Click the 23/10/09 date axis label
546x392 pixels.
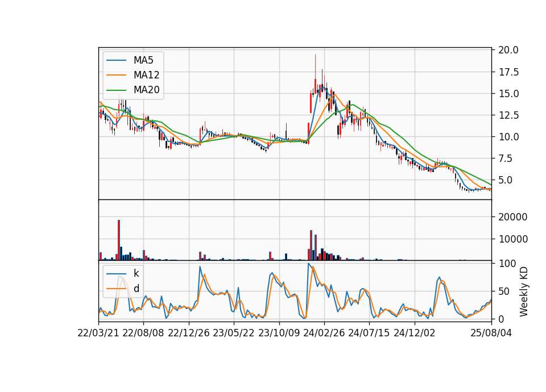(x=279, y=333)
